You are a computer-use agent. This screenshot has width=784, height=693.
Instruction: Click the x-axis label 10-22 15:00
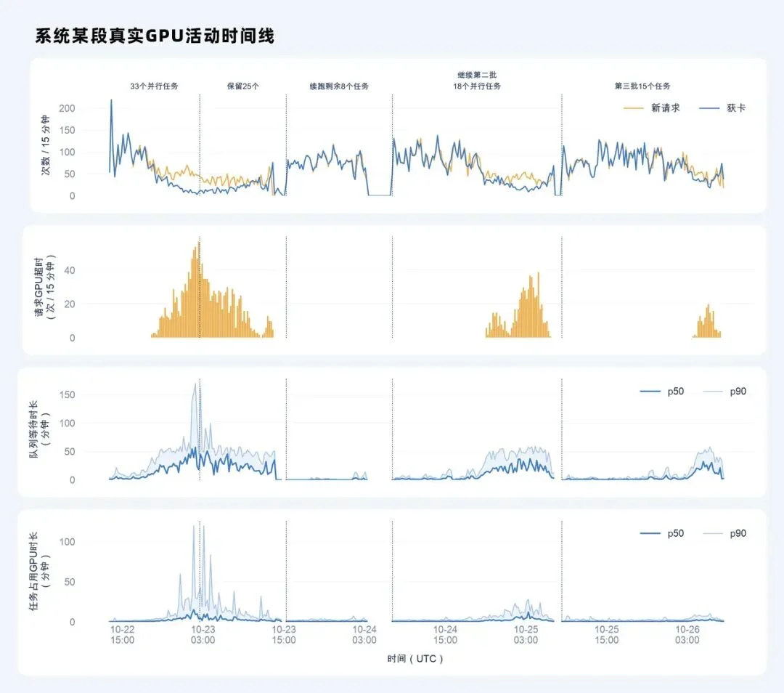point(123,634)
